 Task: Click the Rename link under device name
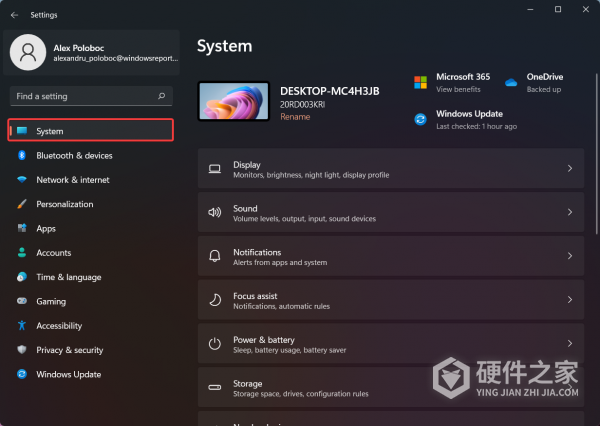pyautogui.click(x=295, y=117)
